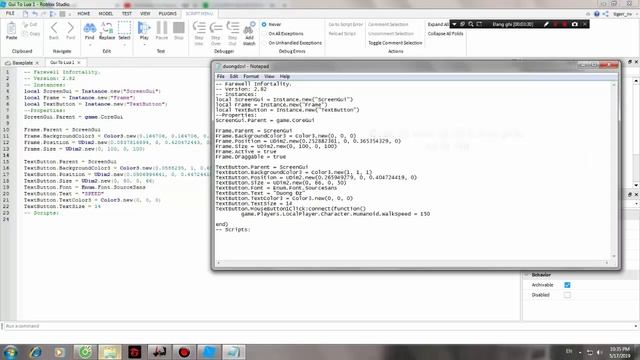Toggle the Archivable checkbox
Image resolution: width=640 pixels, height=360 pixels.
click(x=567, y=285)
